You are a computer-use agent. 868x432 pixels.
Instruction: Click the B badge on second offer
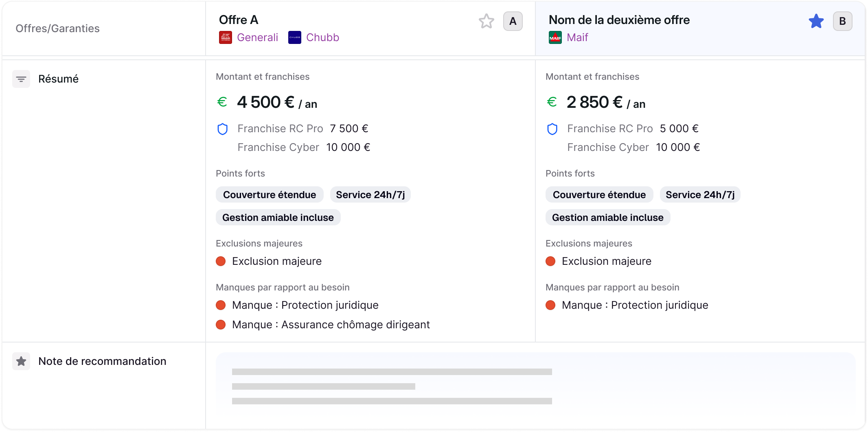[842, 21]
